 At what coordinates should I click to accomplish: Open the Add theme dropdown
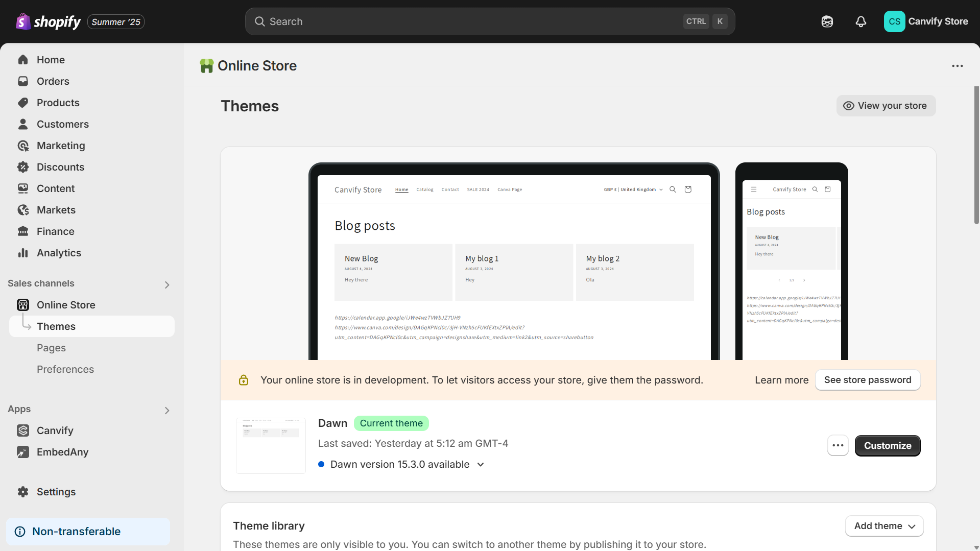click(884, 526)
